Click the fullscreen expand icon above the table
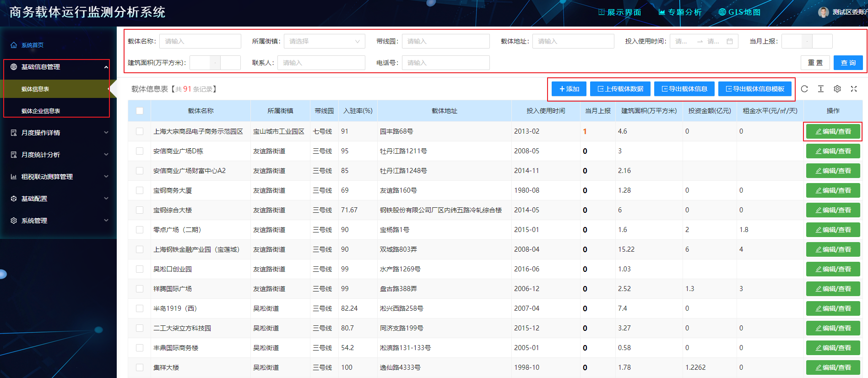Screen dimensions: 868x378 (854, 89)
